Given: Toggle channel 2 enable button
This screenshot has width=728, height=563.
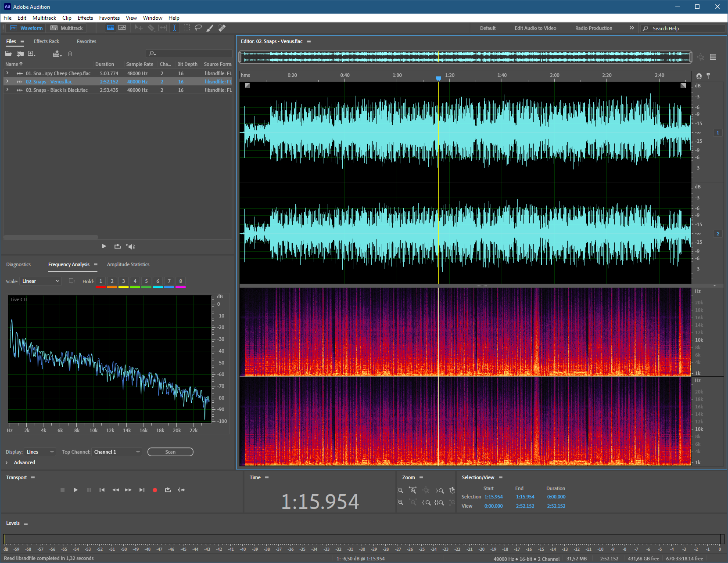Looking at the screenshot, I should click(718, 234).
